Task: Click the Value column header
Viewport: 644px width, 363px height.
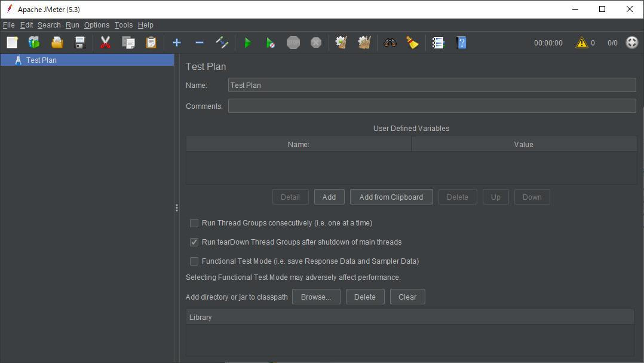Action: [524, 144]
